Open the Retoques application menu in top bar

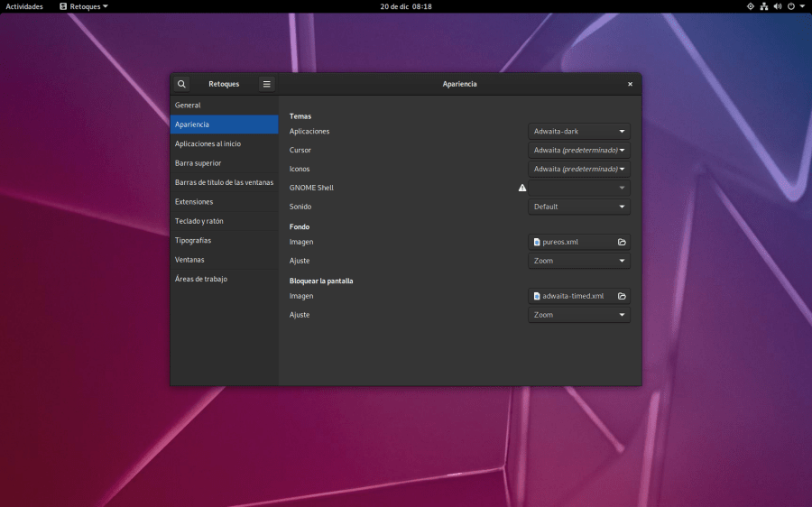tap(84, 6)
